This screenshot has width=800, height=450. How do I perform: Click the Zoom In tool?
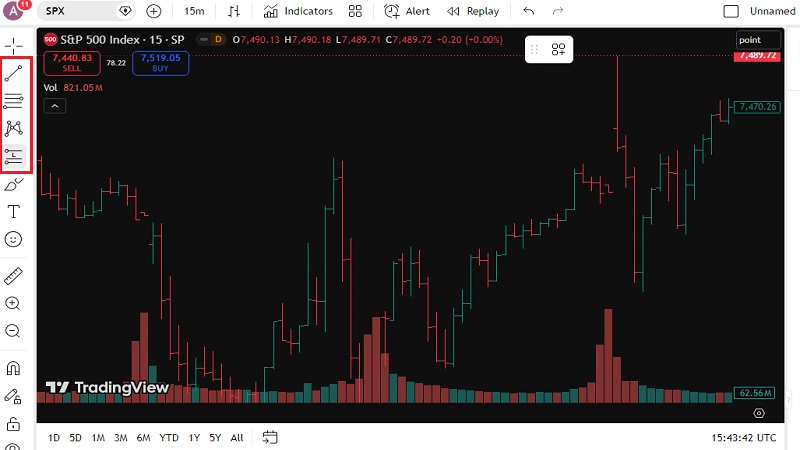[x=13, y=304]
